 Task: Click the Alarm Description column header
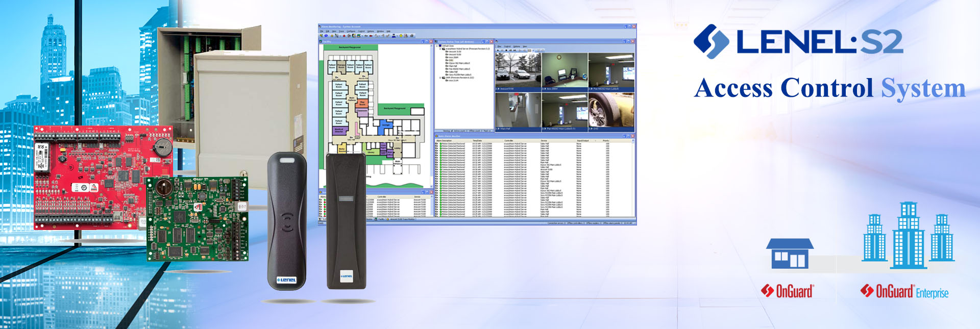pyautogui.click(x=445, y=140)
